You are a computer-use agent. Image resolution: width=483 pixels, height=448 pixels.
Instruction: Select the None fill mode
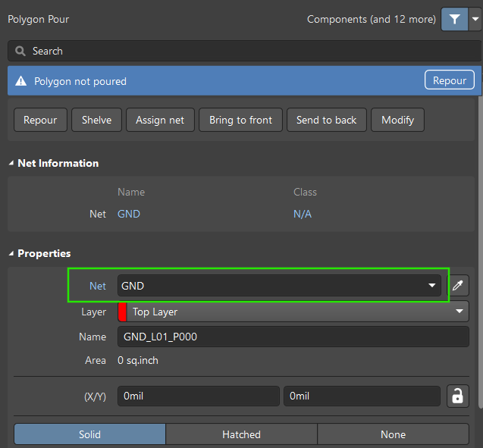point(393,434)
